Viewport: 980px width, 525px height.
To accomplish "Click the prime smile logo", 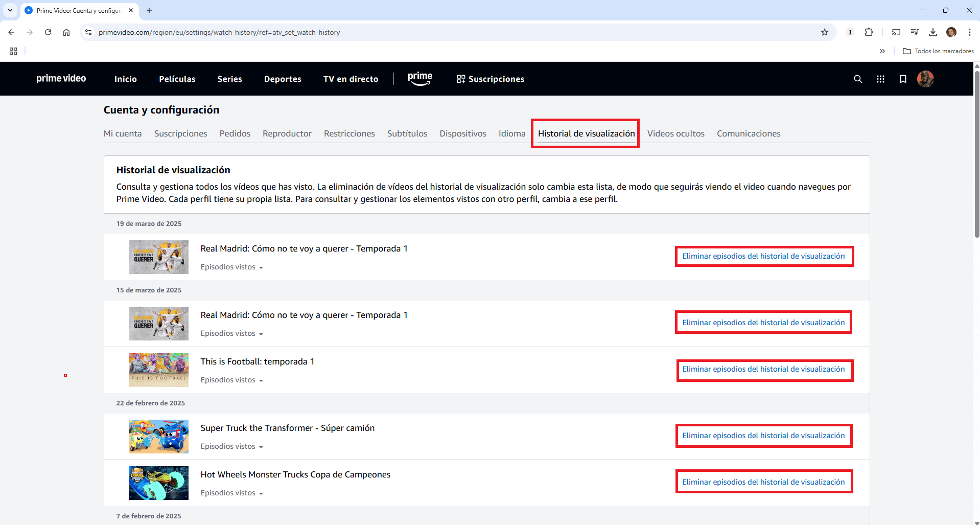I will click(x=420, y=78).
